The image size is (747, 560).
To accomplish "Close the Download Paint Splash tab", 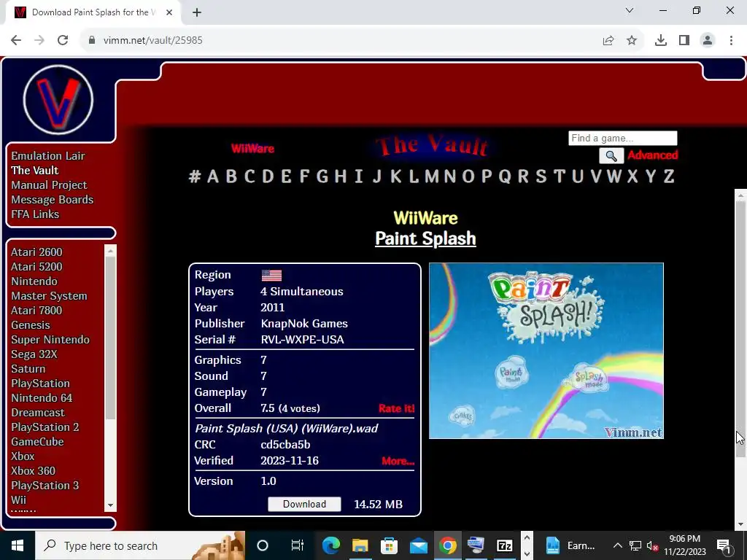I will (x=169, y=12).
